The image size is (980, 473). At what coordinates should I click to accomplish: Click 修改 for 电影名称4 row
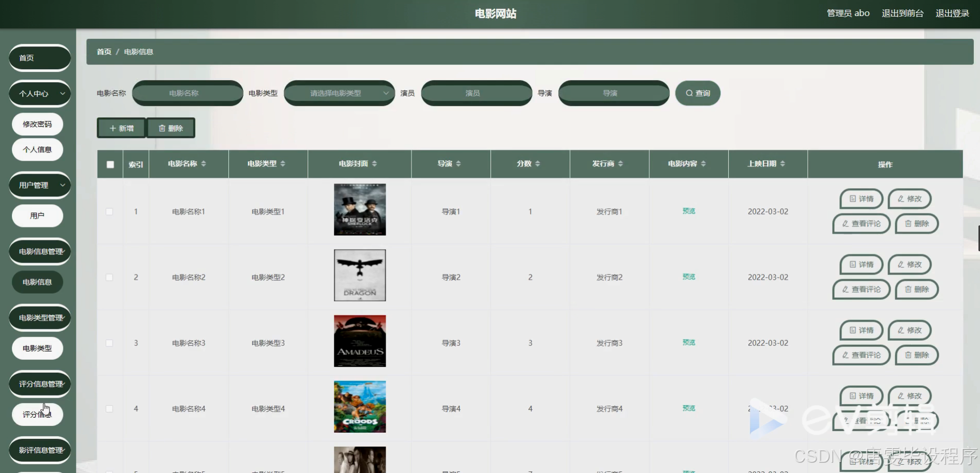click(x=910, y=396)
